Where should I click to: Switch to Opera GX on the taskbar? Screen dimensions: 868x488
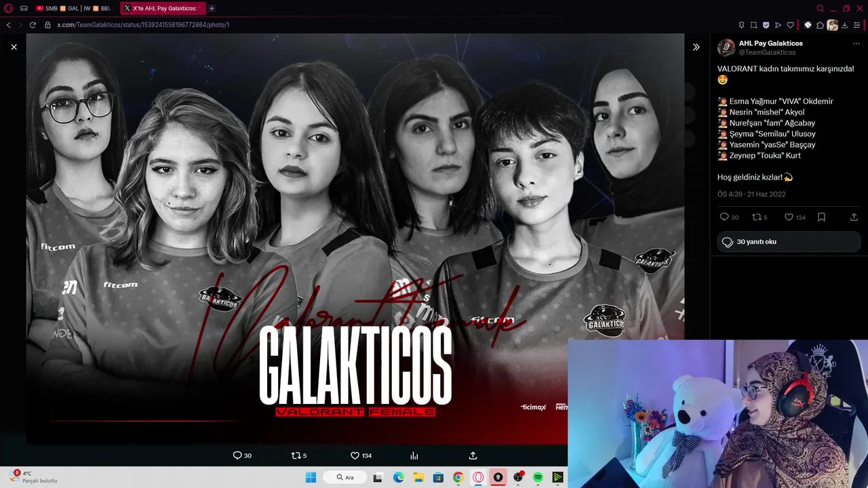tap(478, 477)
